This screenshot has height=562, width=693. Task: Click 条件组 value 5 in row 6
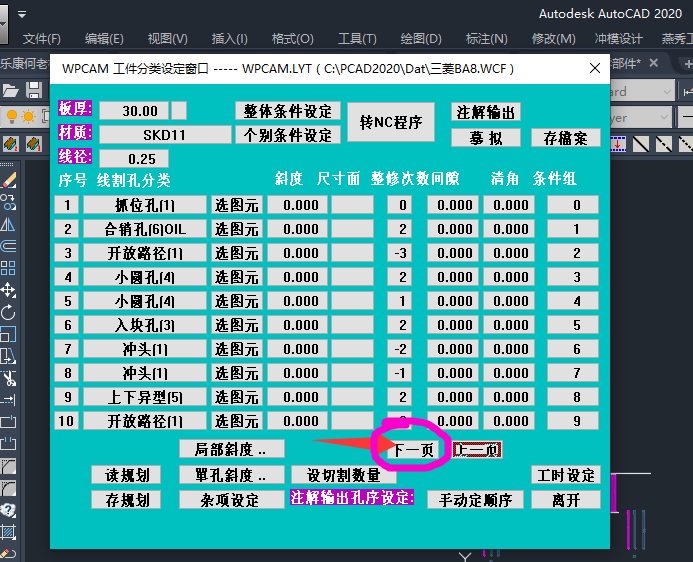(573, 325)
